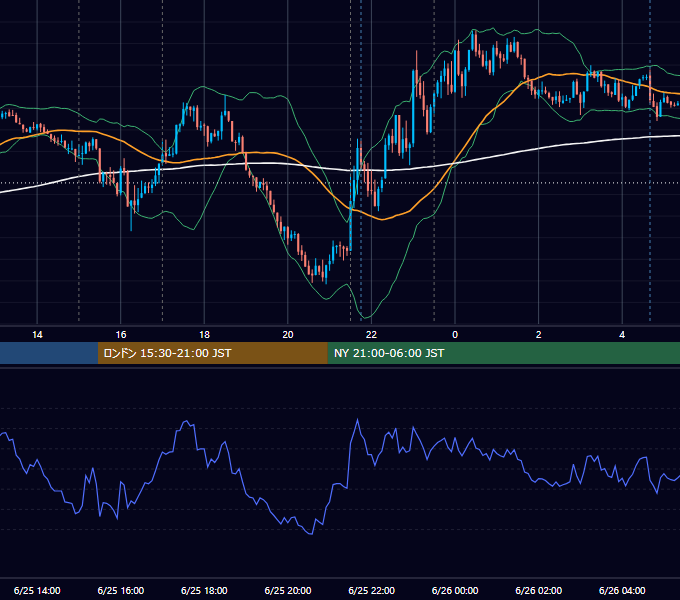
Task: Click the 6/25 18:00 date label
Action: 204,590
